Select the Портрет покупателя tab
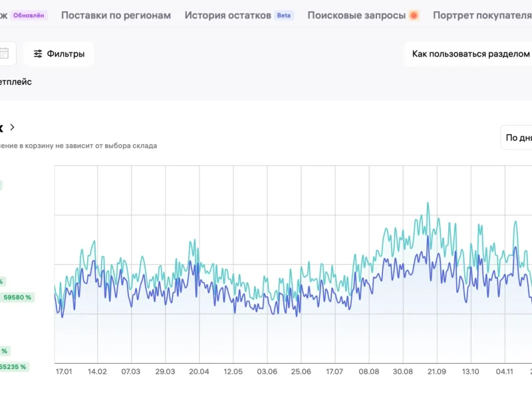The width and height of the screenshot is (532, 399). [481, 15]
